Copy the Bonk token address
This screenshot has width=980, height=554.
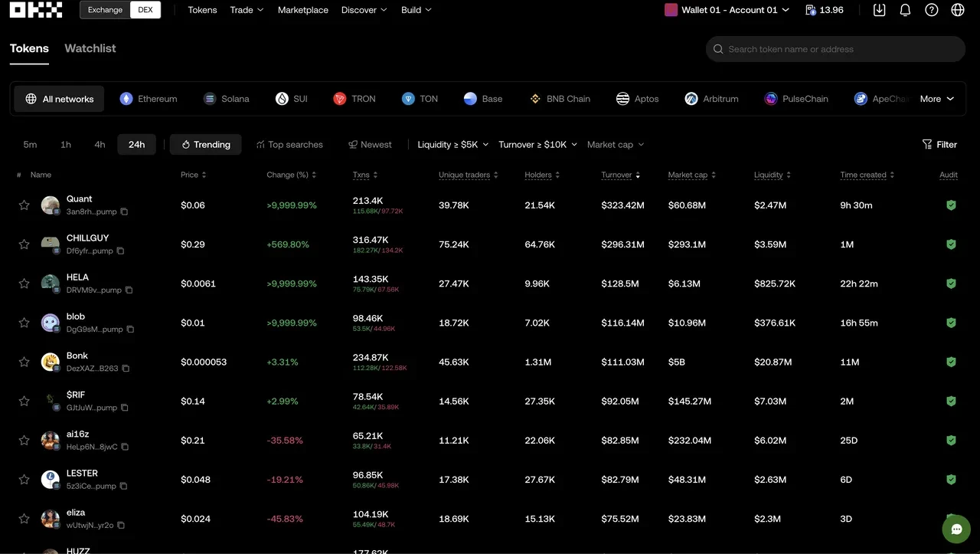[126, 369]
